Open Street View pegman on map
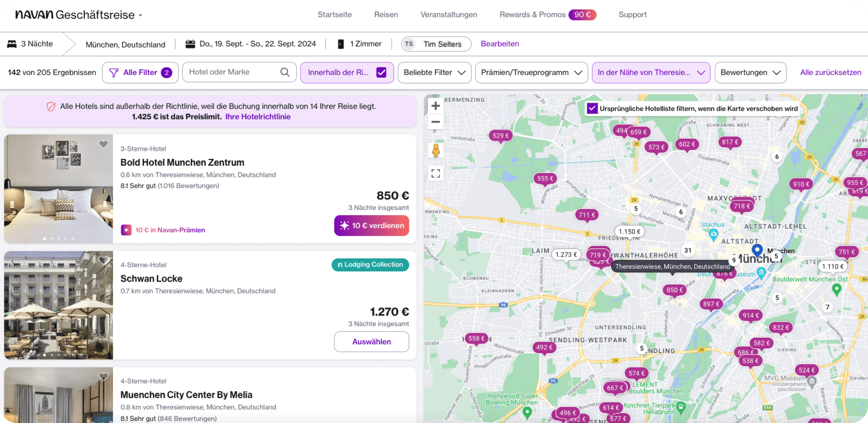This screenshot has height=423, width=868. [436, 151]
